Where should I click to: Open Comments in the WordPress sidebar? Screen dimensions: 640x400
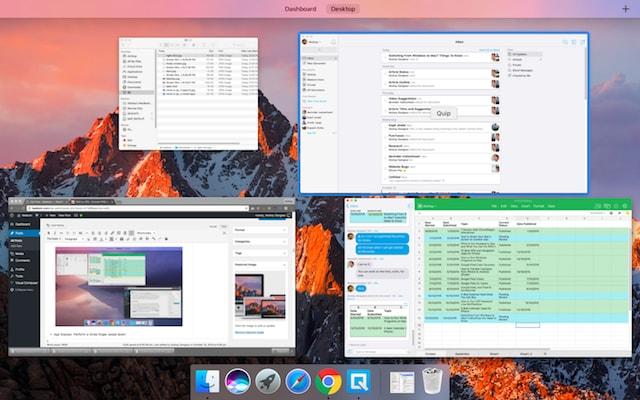tap(24, 260)
